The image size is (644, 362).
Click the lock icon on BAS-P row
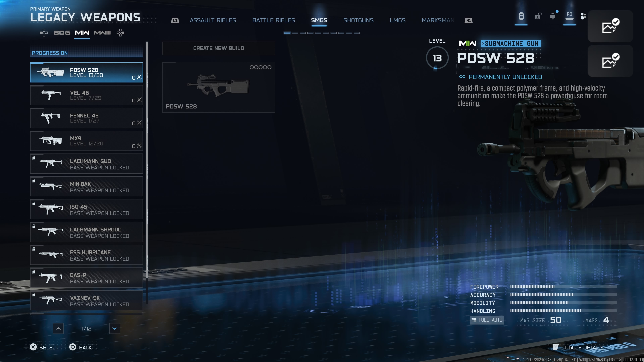[x=34, y=272]
